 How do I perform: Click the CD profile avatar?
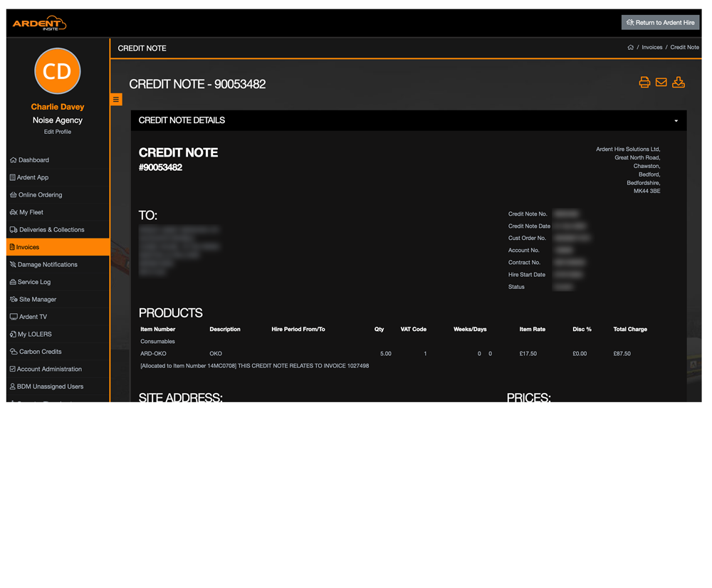click(x=58, y=71)
